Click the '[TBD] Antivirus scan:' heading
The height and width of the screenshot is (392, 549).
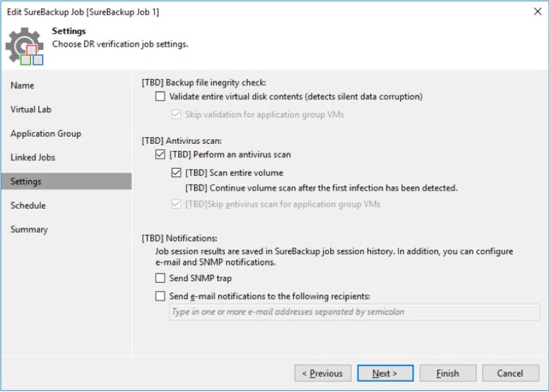[x=182, y=141]
